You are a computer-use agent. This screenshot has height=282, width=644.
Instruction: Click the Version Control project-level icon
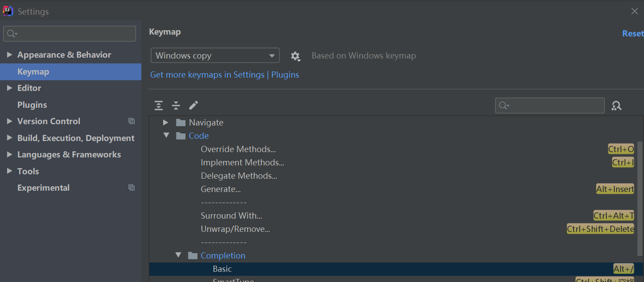click(x=132, y=121)
